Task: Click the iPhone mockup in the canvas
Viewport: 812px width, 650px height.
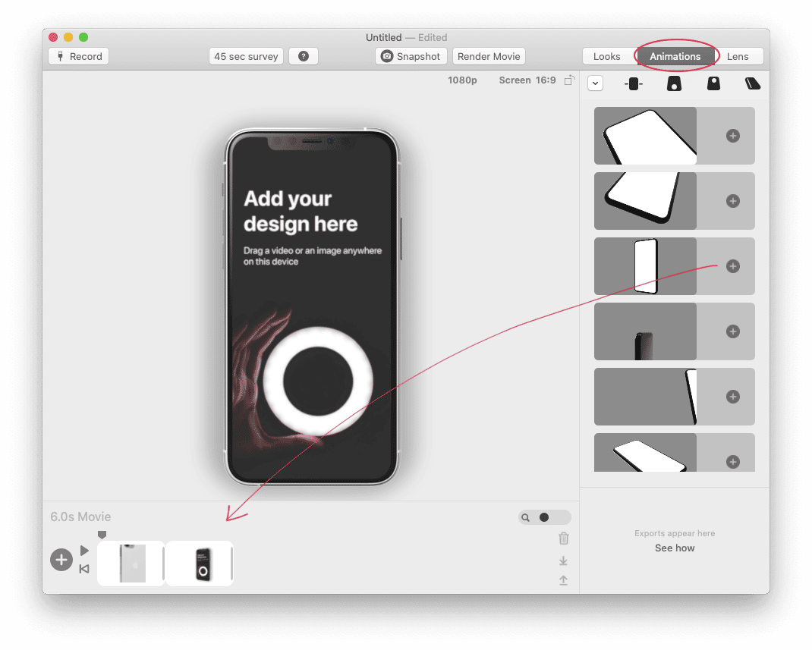Action: coord(312,306)
